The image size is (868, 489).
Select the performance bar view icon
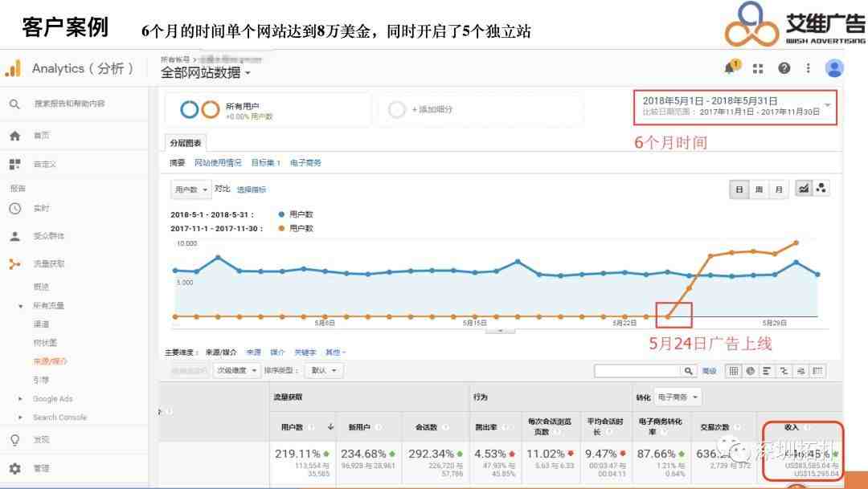click(x=767, y=371)
